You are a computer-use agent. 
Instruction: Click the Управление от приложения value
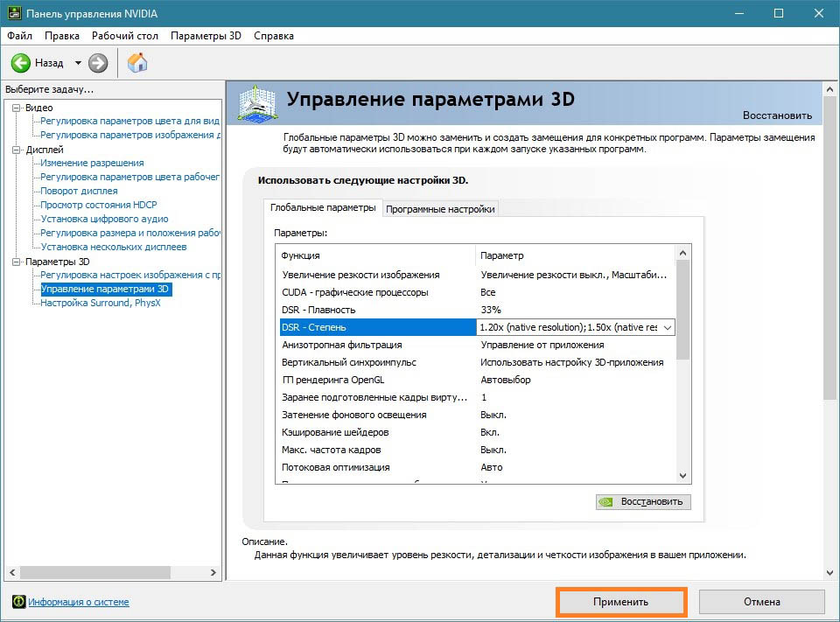coord(542,345)
